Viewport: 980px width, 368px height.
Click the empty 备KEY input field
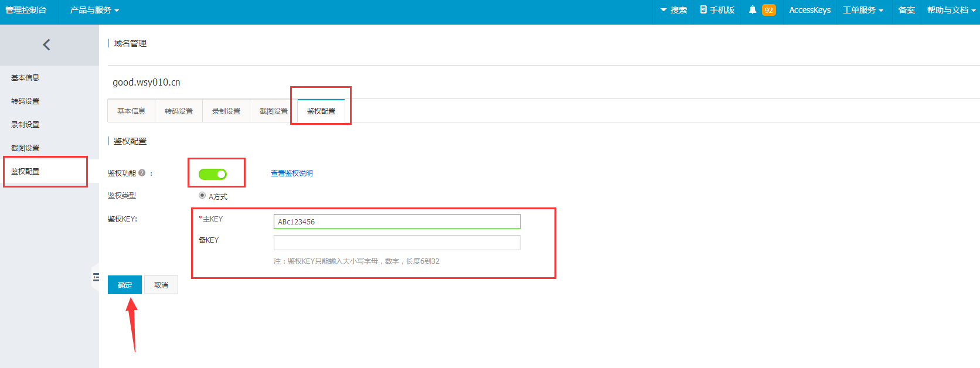point(397,243)
